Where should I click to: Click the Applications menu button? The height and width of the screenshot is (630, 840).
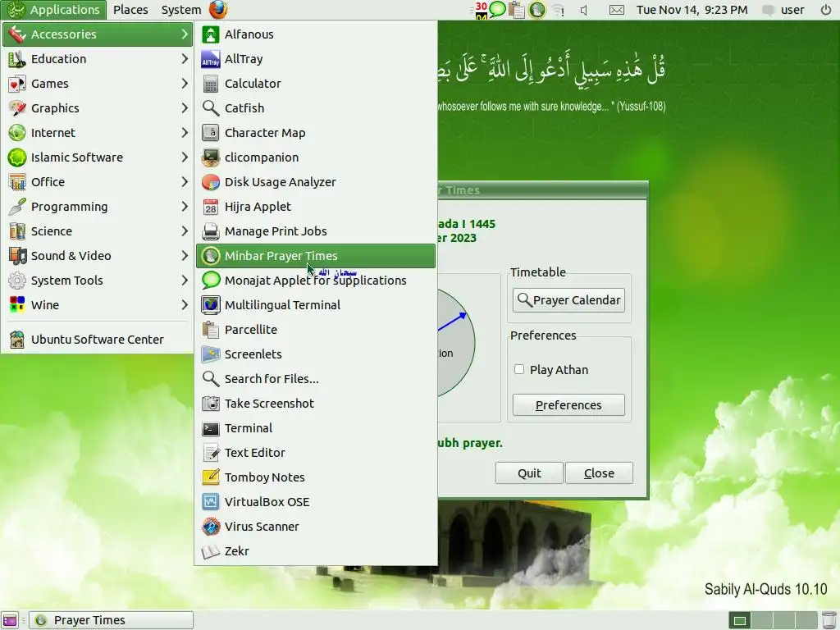[53, 10]
